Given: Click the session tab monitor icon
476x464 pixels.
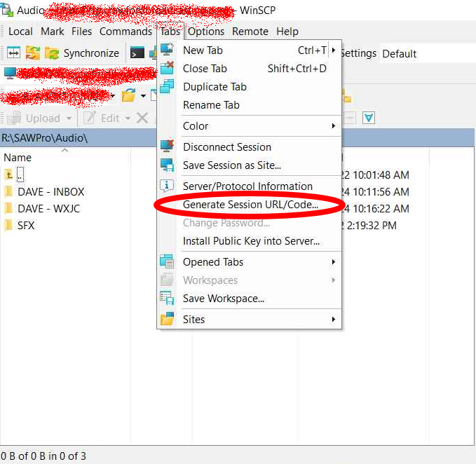Looking at the screenshot, I should 10,73.
